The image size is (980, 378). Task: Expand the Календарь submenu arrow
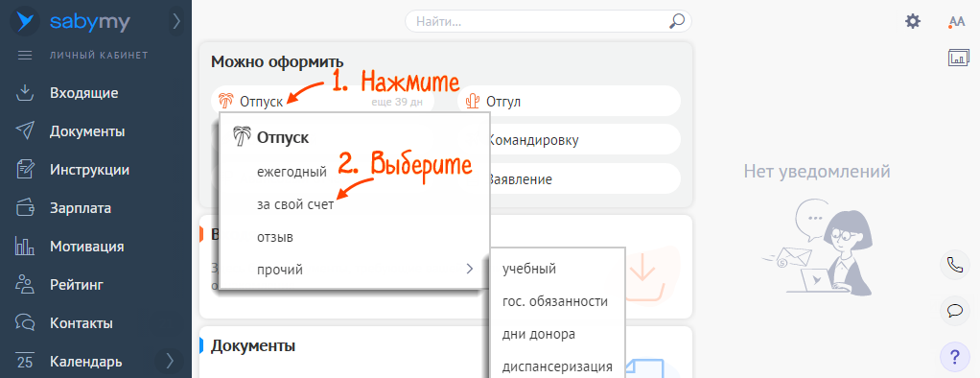[170, 361]
